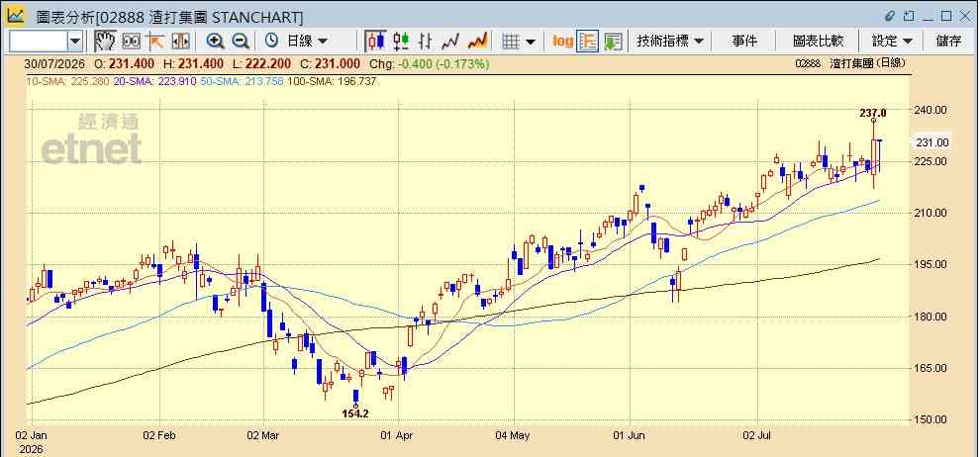
Task: Toggle the data legend panel icon
Action: pyautogui.click(x=587, y=42)
